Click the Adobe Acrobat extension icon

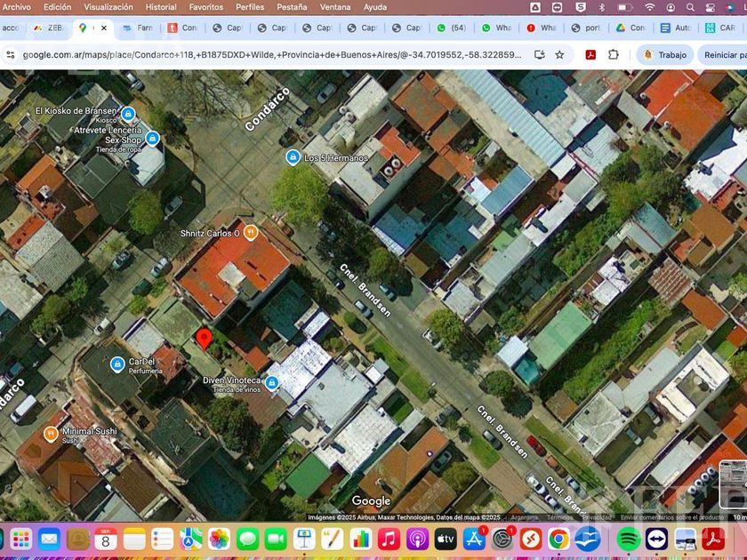[x=590, y=54]
